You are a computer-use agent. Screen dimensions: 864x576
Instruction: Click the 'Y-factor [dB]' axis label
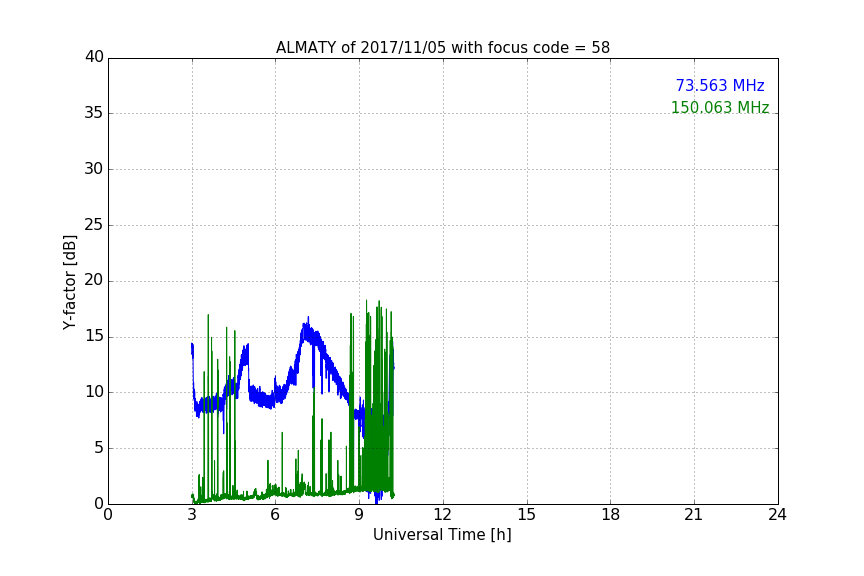click(69, 281)
